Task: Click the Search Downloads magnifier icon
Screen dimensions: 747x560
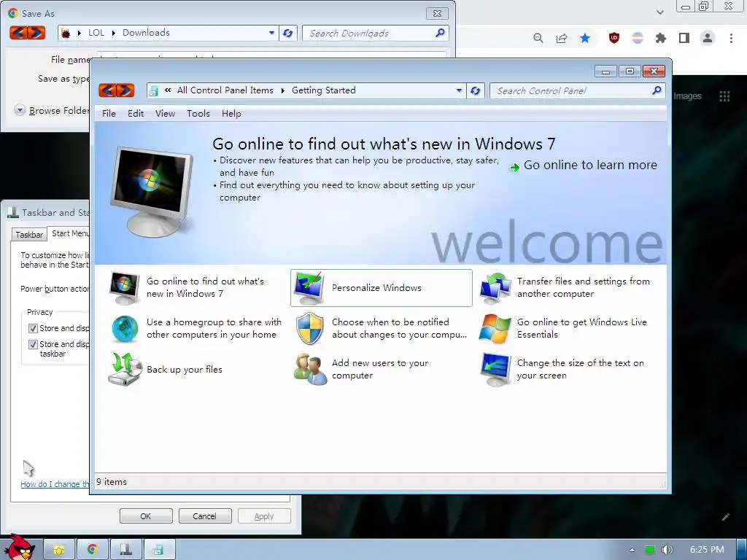Action: pos(440,33)
